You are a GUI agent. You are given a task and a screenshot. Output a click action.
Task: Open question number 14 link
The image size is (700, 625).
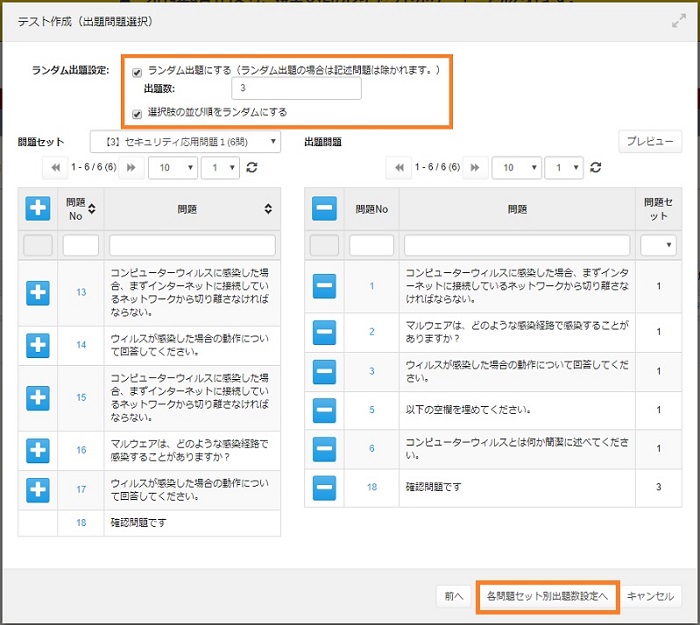(81, 344)
